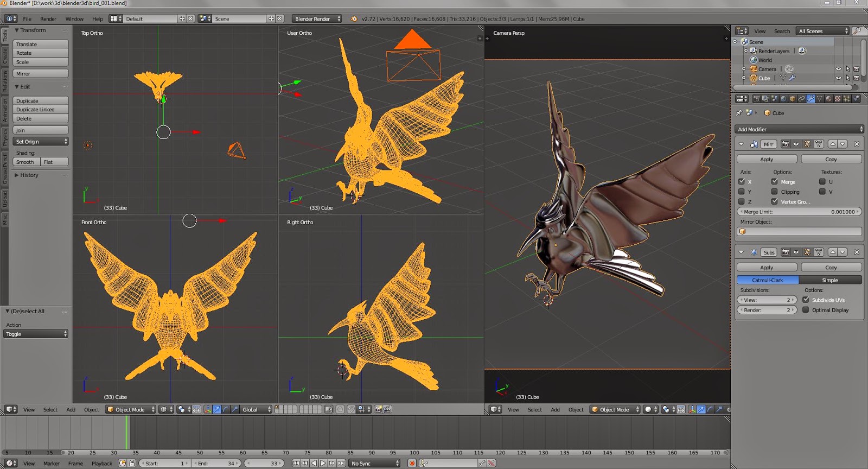
Task: Open the Texture properties tab
Action: click(838, 99)
